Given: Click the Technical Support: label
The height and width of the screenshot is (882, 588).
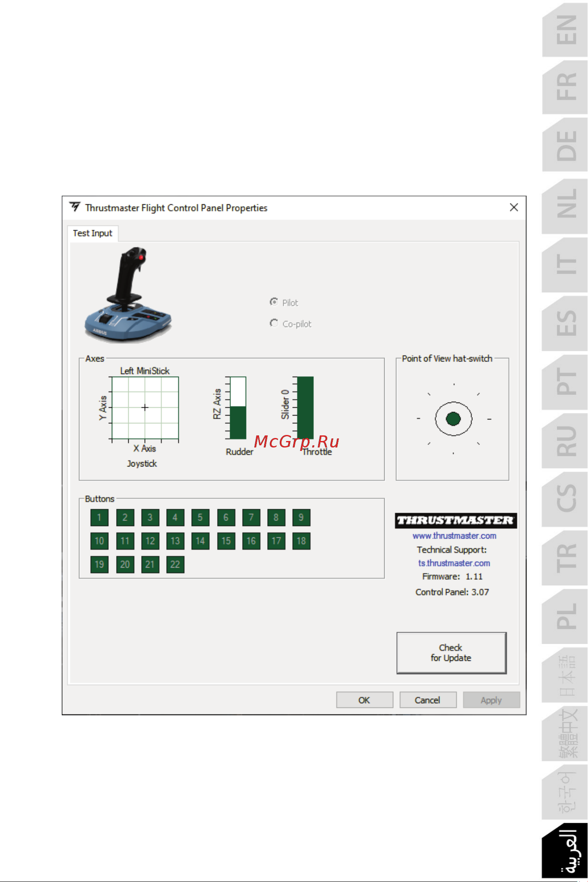Looking at the screenshot, I should (452, 550).
